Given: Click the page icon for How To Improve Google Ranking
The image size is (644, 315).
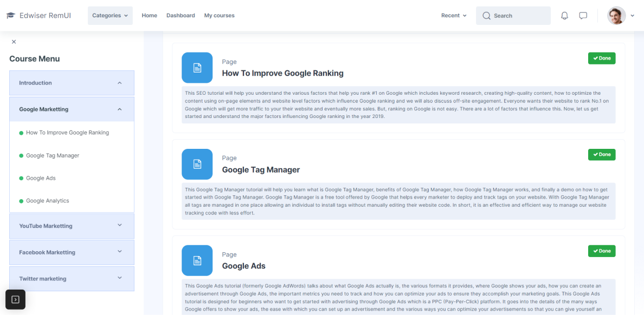Looking at the screenshot, I should click(x=197, y=68).
